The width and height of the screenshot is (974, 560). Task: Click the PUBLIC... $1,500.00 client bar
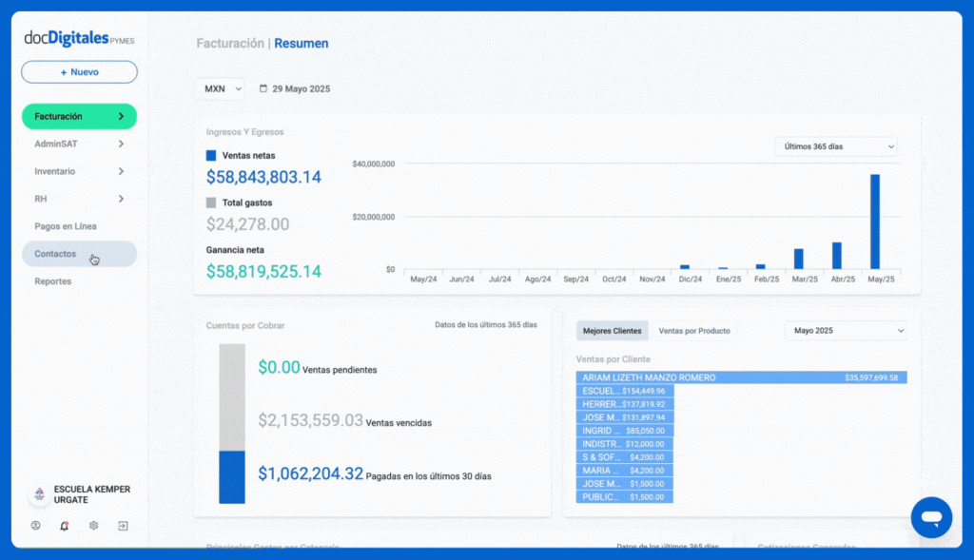pos(625,496)
